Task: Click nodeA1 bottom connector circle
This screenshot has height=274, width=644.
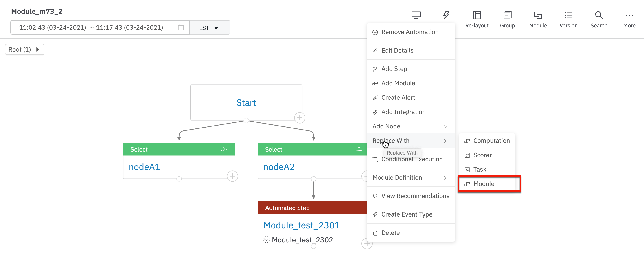Action: tap(179, 179)
